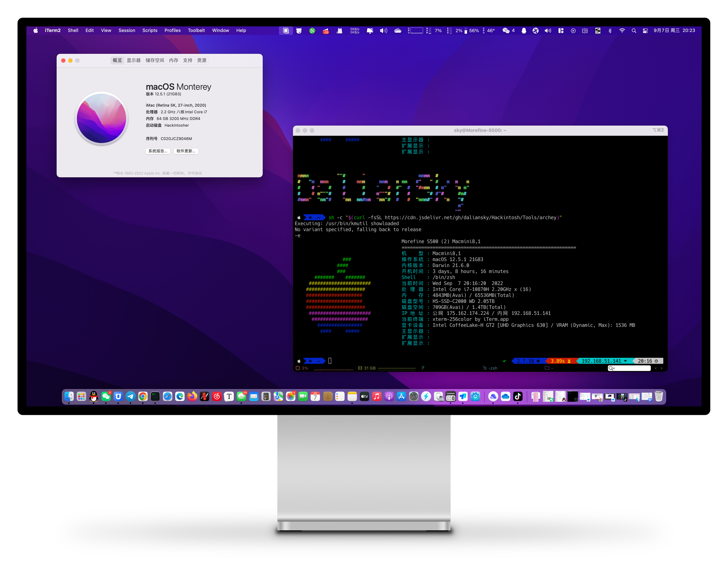Click the 系统报告... button
Screen dimensions: 728x584
tap(158, 151)
